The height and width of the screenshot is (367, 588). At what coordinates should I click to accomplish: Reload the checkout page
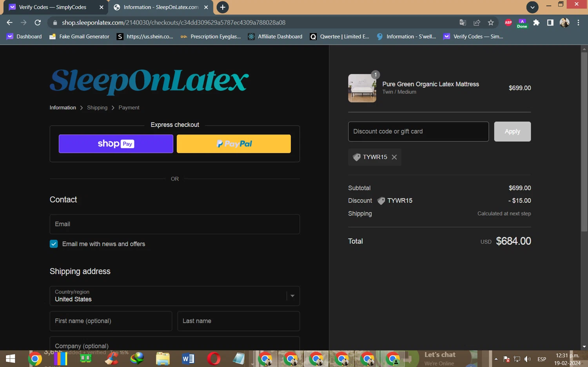(38, 23)
